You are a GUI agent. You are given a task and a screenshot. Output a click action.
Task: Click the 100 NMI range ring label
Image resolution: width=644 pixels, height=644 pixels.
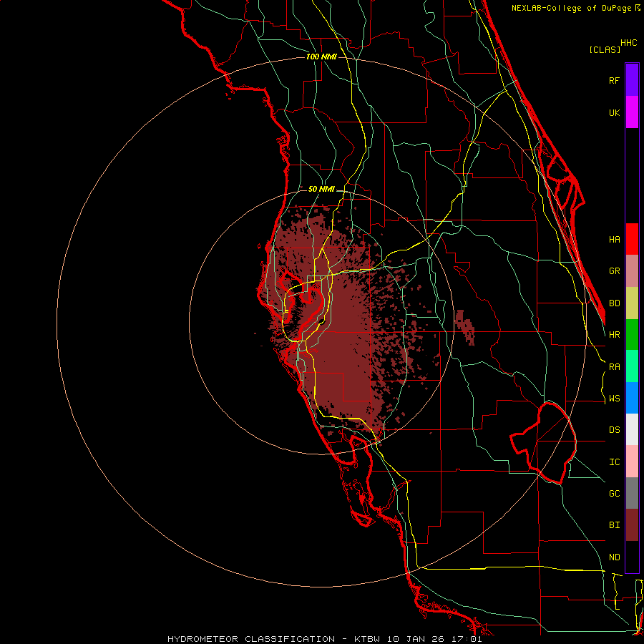click(321, 57)
